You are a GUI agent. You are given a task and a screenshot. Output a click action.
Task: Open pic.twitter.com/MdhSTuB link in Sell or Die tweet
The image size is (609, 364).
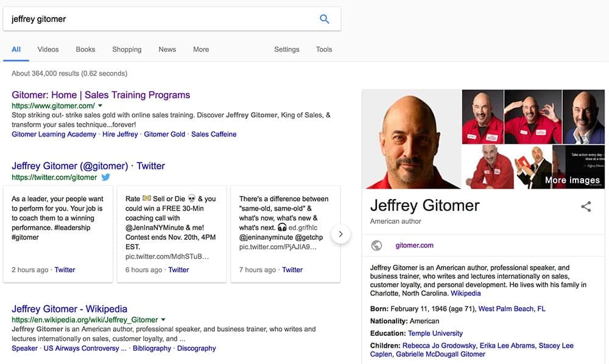(167, 256)
